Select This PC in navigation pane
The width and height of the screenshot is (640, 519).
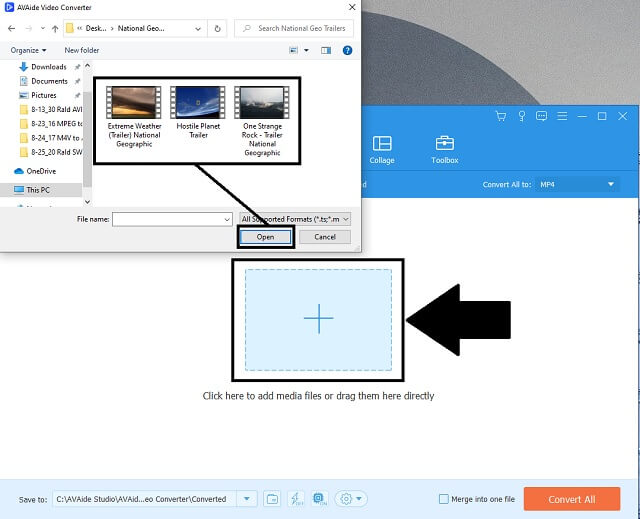click(32, 190)
